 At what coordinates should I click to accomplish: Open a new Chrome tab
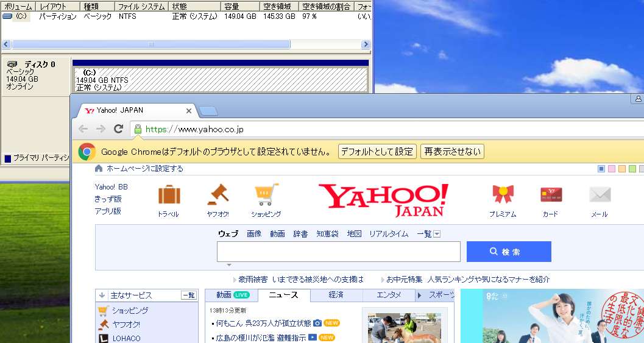[x=208, y=111]
